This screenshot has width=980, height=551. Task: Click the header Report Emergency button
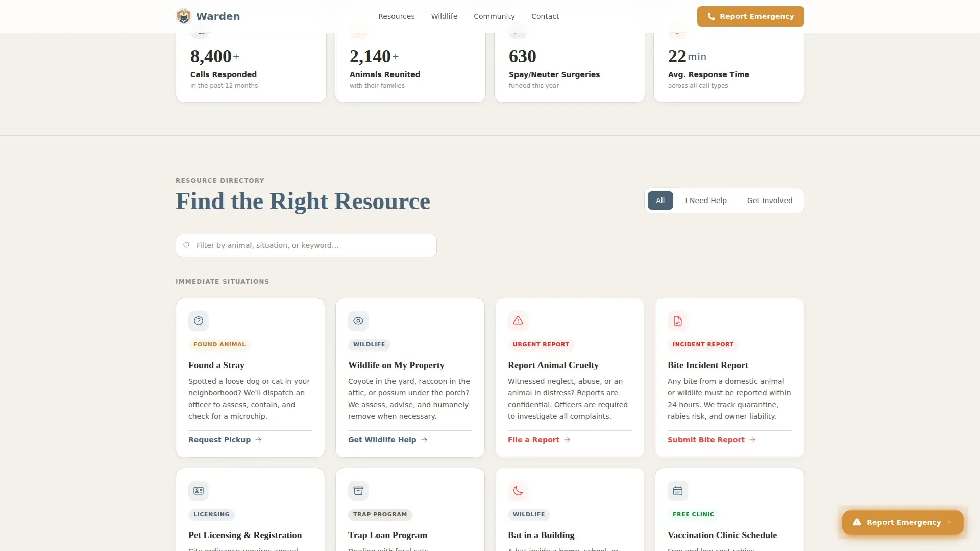pos(751,16)
